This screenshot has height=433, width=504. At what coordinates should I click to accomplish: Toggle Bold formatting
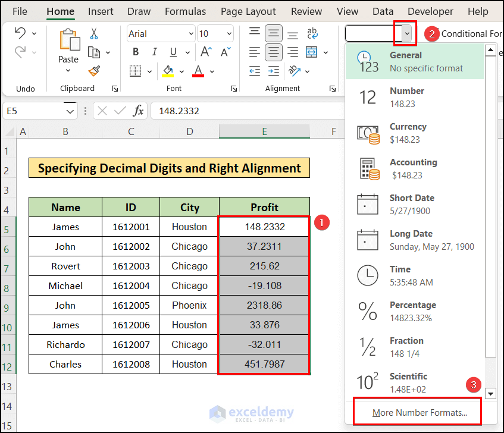coord(136,52)
